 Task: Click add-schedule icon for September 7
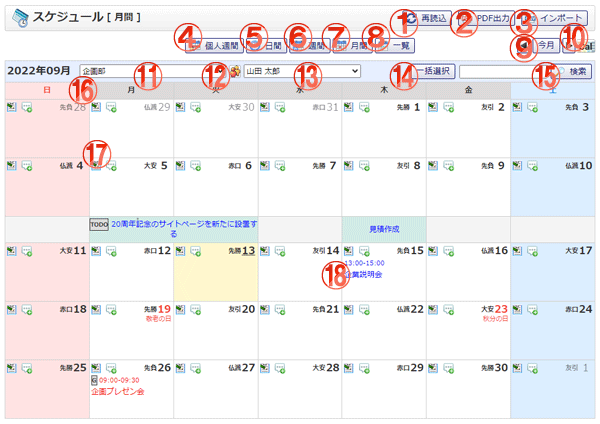click(264, 165)
